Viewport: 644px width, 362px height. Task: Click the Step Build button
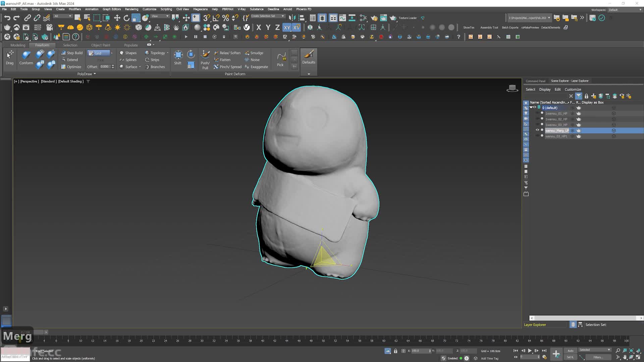pos(72,53)
